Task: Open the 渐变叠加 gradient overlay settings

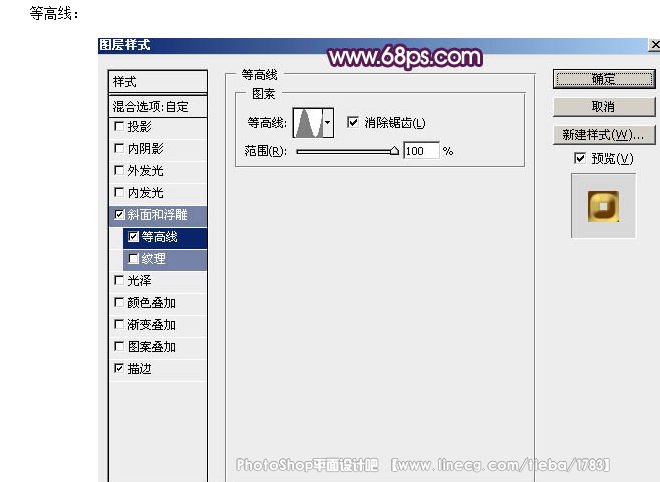Action: 158,325
